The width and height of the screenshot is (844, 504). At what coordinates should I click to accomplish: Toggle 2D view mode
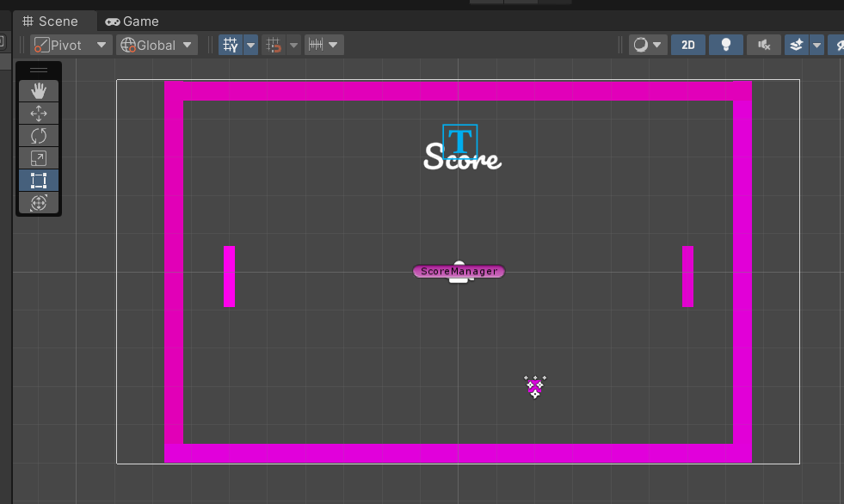687,44
